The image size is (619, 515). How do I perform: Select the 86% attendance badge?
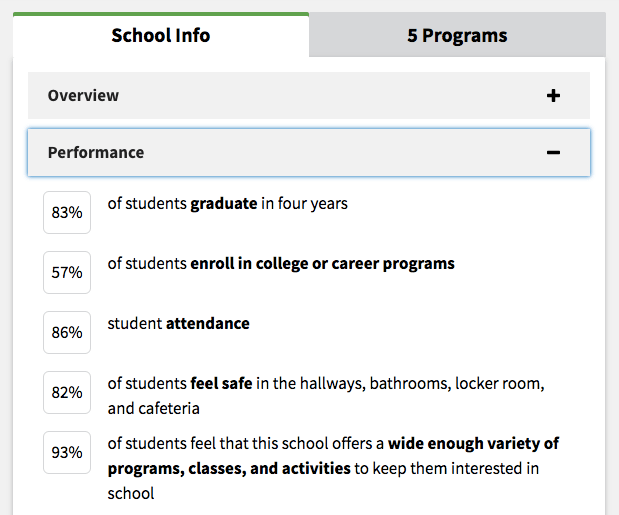[67, 333]
